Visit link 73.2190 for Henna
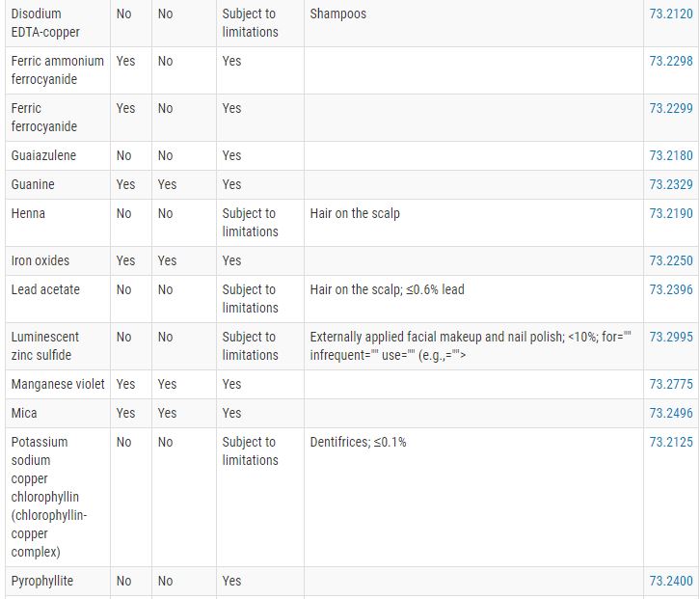 click(x=671, y=213)
